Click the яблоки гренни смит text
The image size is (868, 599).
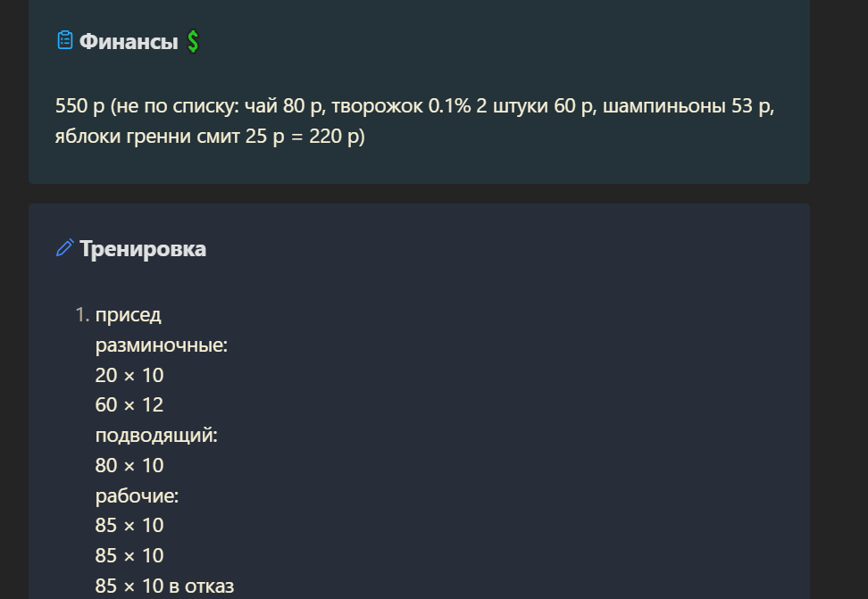pos(147,137)
